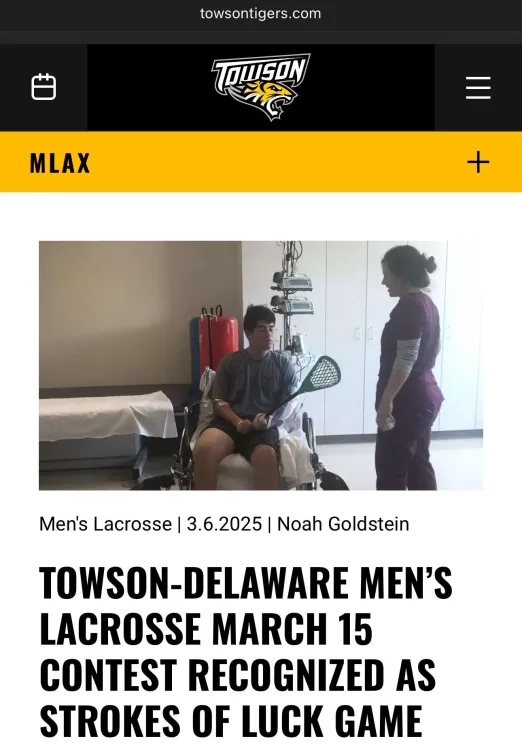Click the Men's Lacrosse category text
The width and height of the screenshot is (522, 743).
(x=105, y=524)
